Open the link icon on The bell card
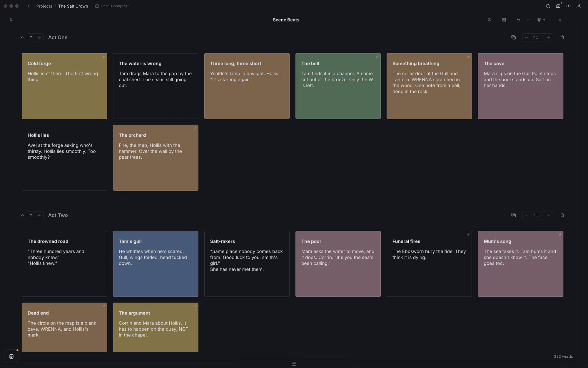Viewport: 588px width, 368px height. pyautogui.click(x=377, y=57)
